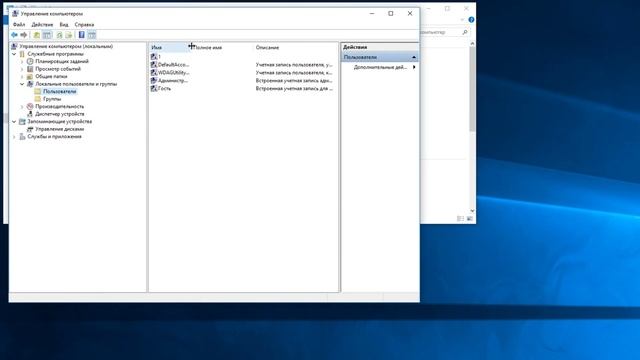Click the Производительность gauge icon
The width and height of the screenshot is (640, 360).
(x=30, y=107)
